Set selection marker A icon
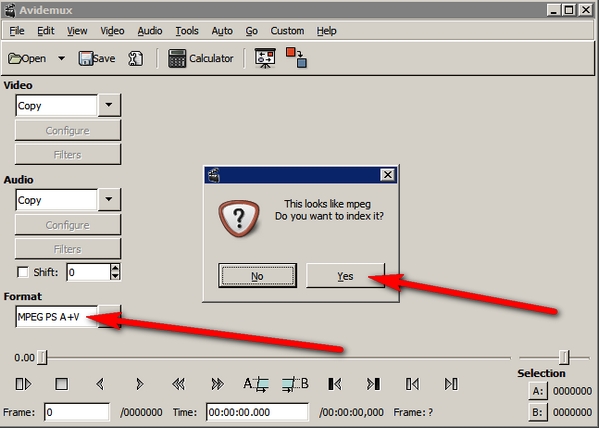Viewport: 599px width, 428px height. 256,384
